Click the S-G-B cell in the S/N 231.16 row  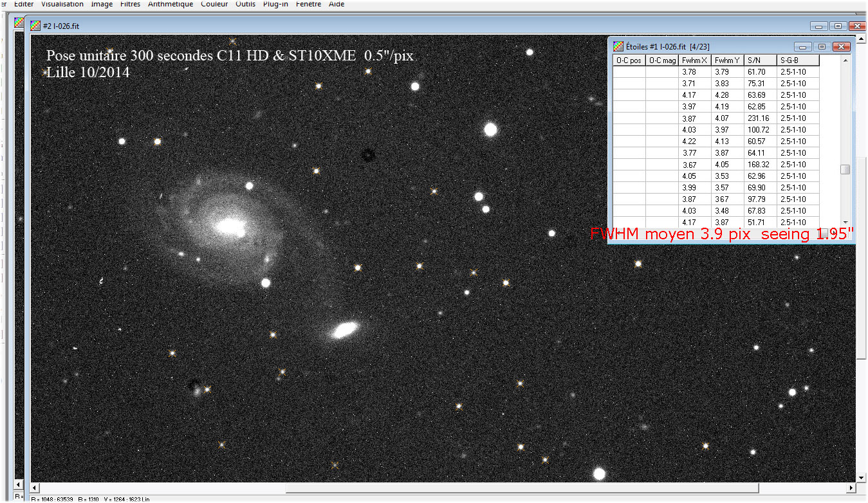(x=799, y=118)
